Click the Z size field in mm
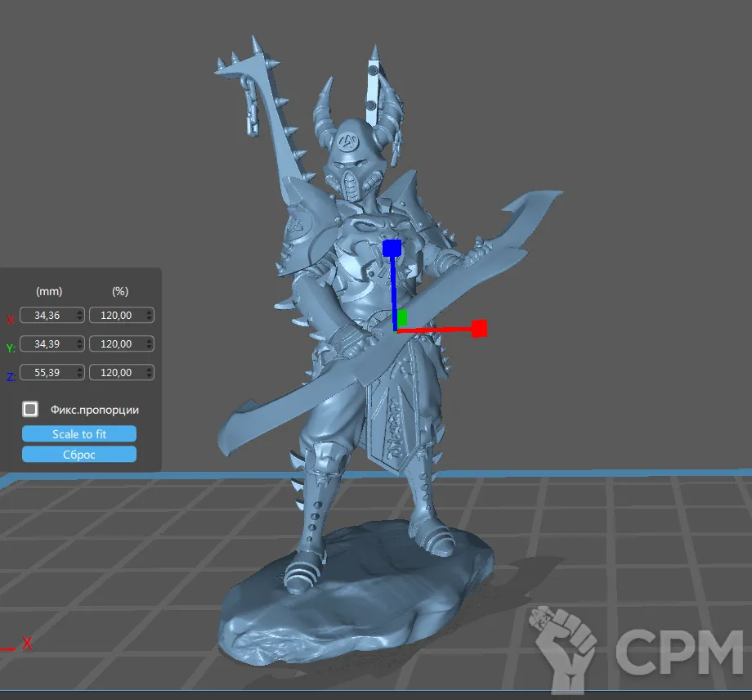The width and height of the screenshot is (752, 700). pos(46,373)
